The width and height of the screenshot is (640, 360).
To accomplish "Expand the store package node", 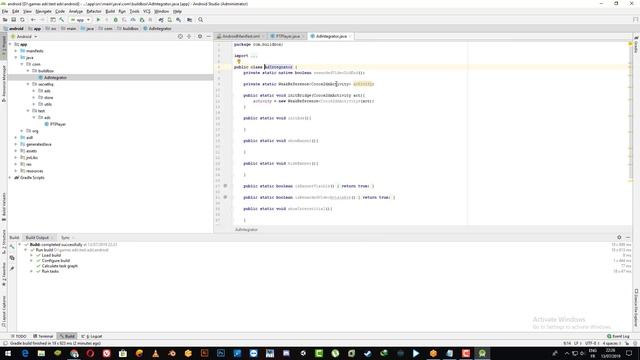I will [x=34, y=98].
